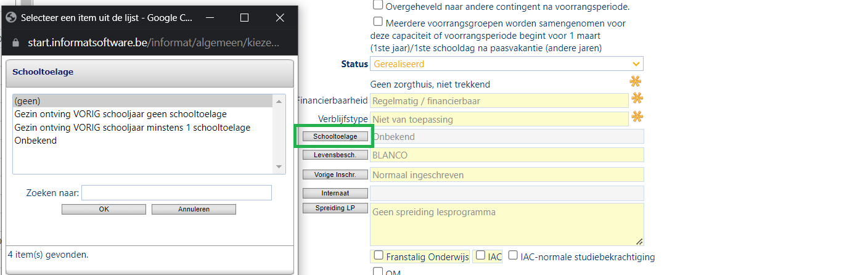Open the Status dropdown showing Gerealiseerd

click(506, 64)
